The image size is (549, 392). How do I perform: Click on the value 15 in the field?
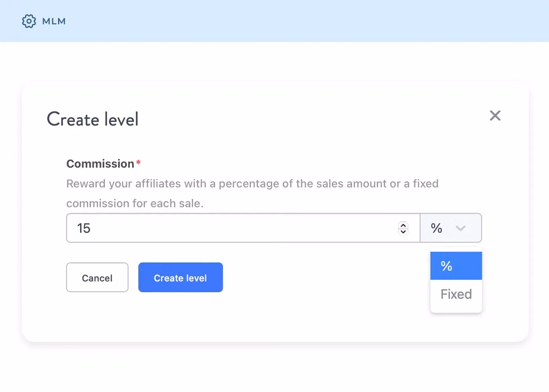coord(84,228)
